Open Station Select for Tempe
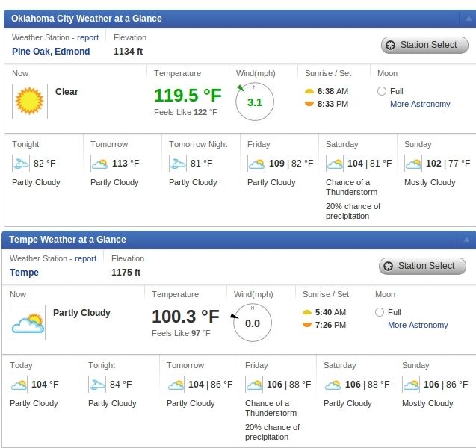 [x=422, y=266]
